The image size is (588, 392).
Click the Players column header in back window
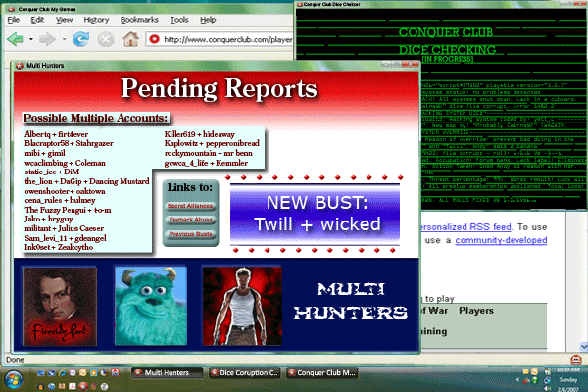pyautogui.click(x=476, y=311)
